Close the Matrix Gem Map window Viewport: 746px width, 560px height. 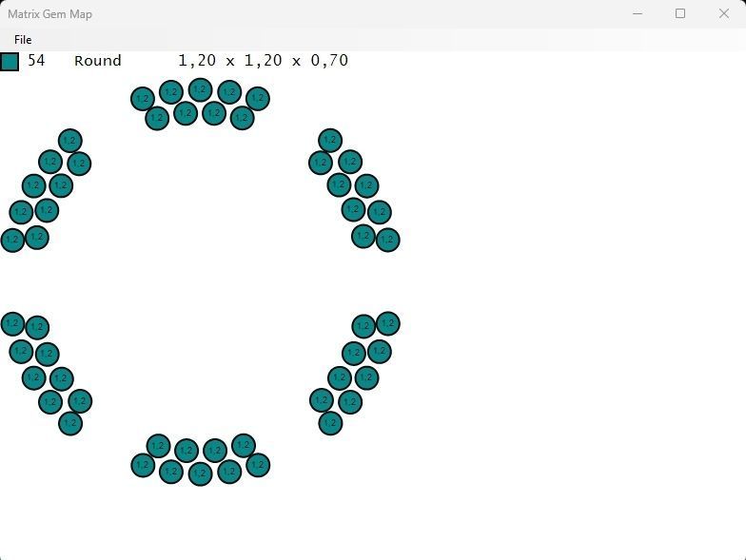(723, 13)
